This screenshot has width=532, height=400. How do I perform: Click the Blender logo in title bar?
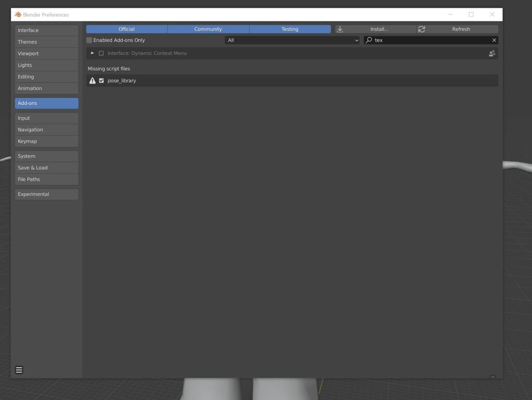pyautogui.click(x=18, y=15)
